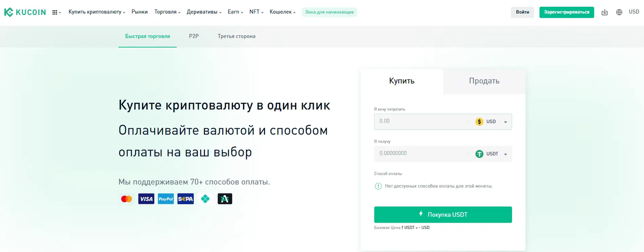
Task: Select the Купить tab
Action: (402, 81)
